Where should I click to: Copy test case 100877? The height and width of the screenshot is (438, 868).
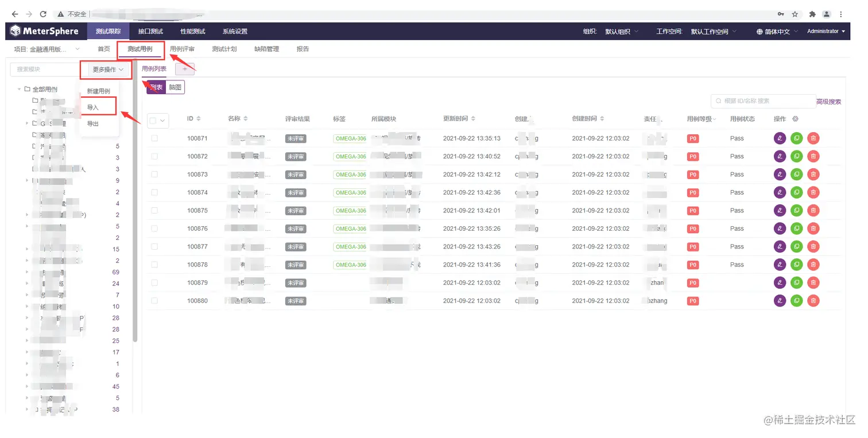point(796,247)
